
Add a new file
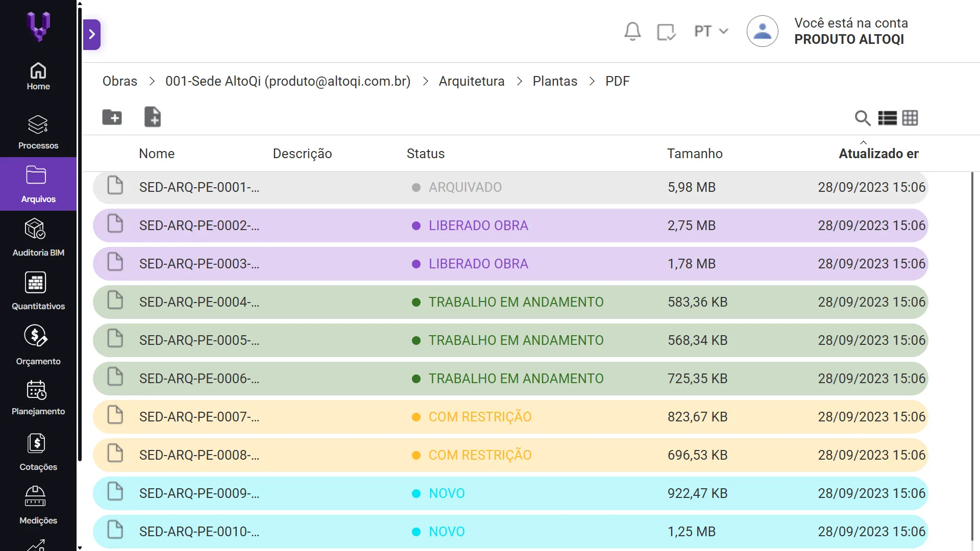click(153, 117)
